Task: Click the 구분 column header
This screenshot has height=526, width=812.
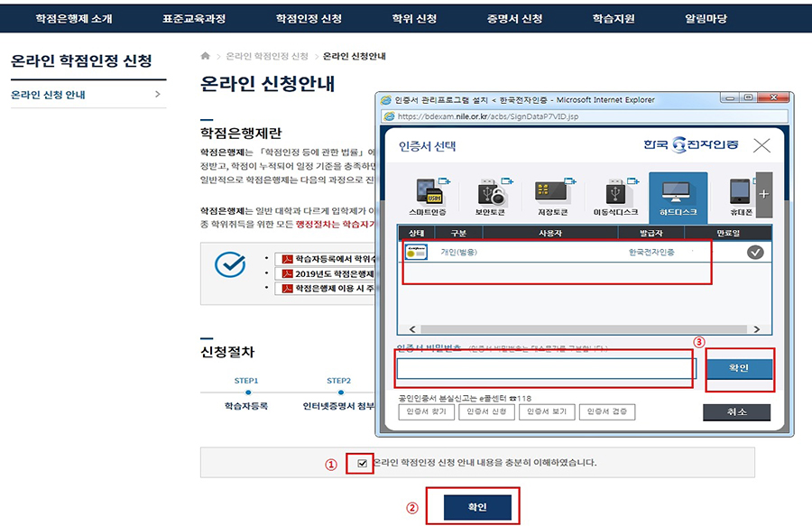Action: (x=459, y=233)
